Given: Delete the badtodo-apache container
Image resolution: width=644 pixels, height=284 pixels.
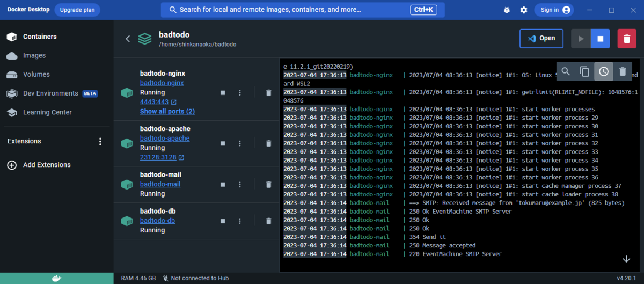Looking at the screenshot, I should coord(268,143).
